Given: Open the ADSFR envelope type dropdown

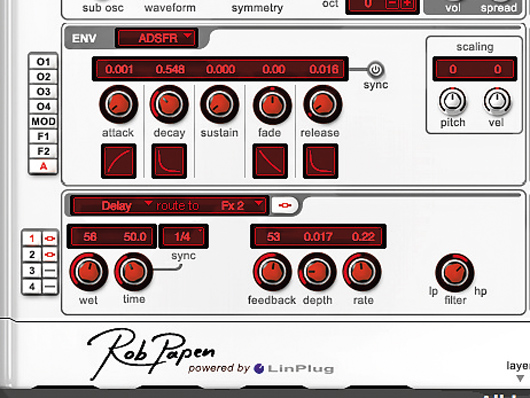Looking at the screenshot, I should (156, 38).
